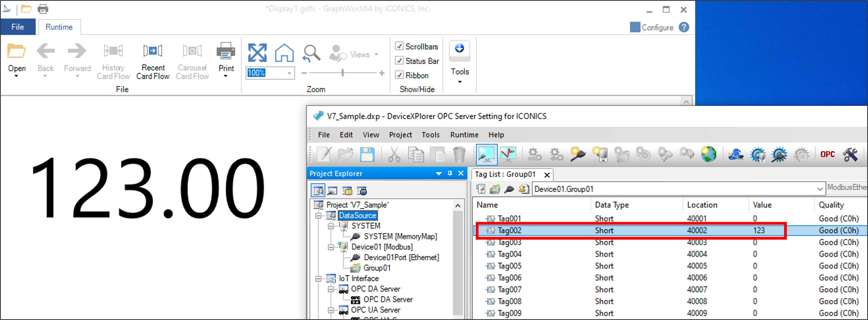Collapse the DataSource tree node
Screen dimensions: 868x320
coord(318,215)
